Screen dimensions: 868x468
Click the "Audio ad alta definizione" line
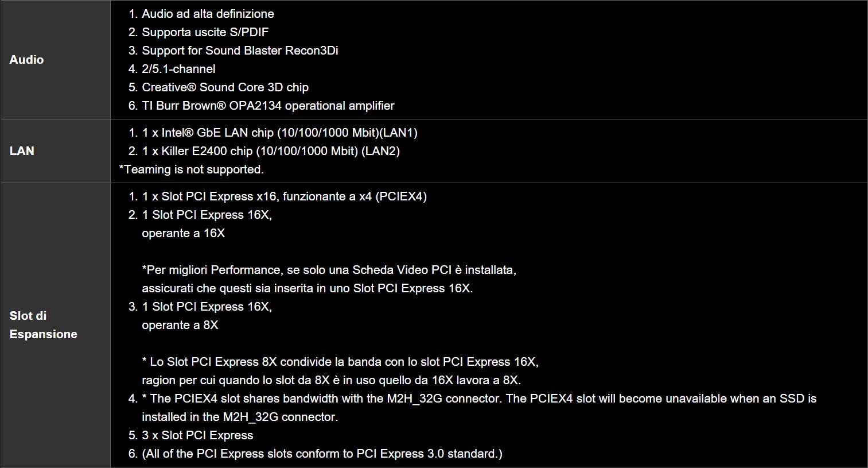pyautogui.click(x=208, y=14)
